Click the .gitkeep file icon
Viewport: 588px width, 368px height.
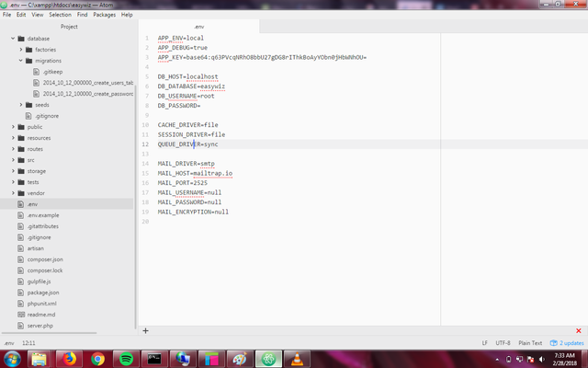pos(36,72)
